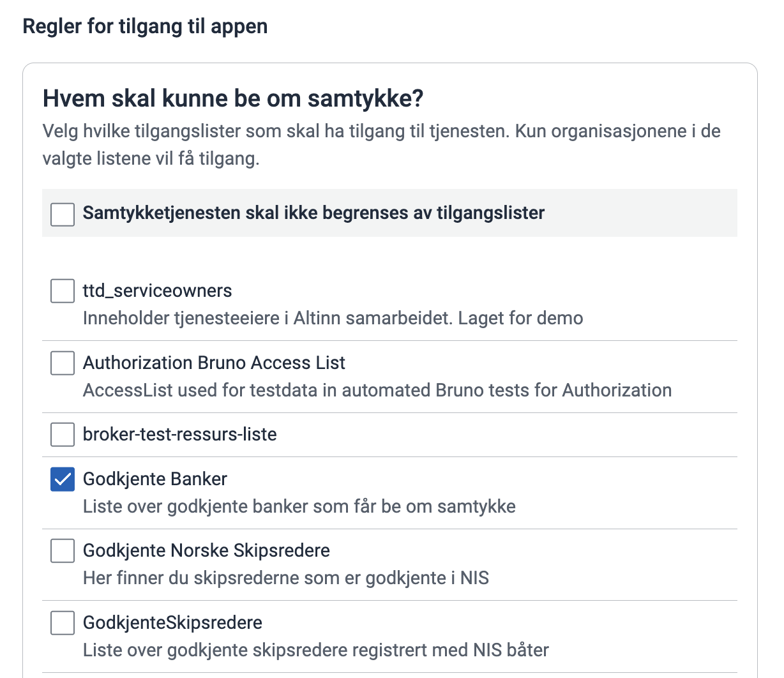This screenshot has height=678, width=784.
Task: Click the 'GodkjenteSkipsredere' label text
Action: click(172, 623)
